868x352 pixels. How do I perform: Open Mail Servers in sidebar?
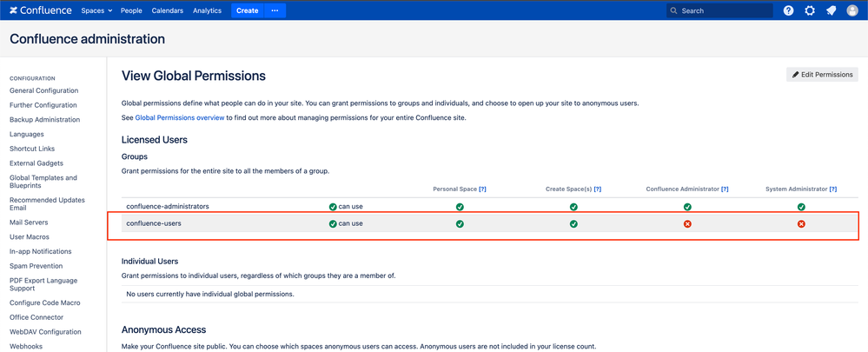click(x=29, y=222)
